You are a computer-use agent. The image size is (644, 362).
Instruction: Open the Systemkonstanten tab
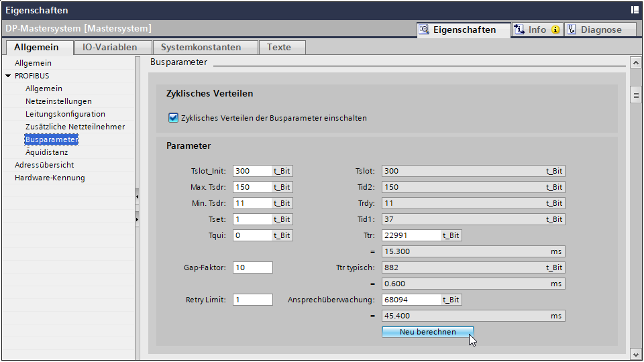pos(205,47)
